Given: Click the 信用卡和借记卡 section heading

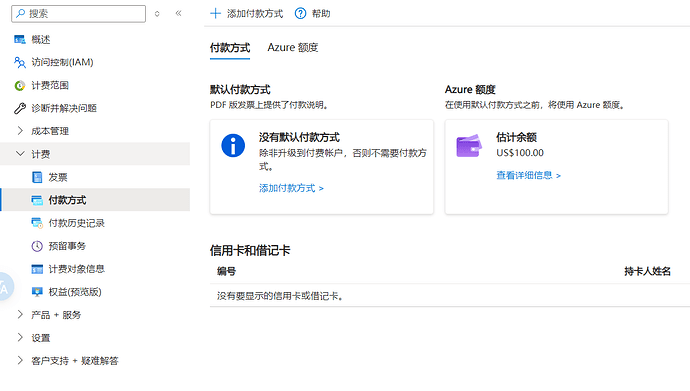Looking at the screenshot, I should 250,251.
